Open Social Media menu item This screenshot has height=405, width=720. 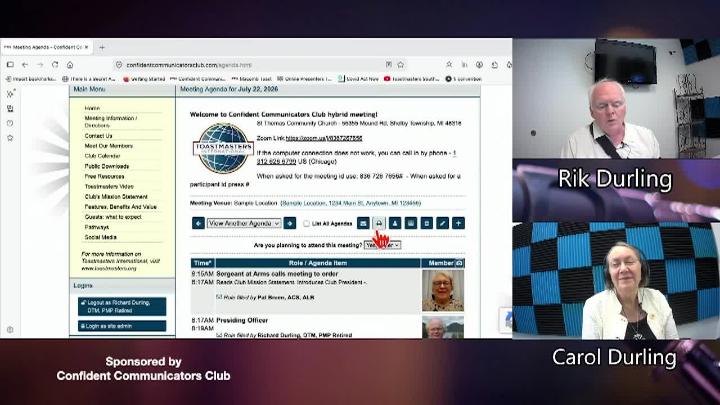[101, 237]
